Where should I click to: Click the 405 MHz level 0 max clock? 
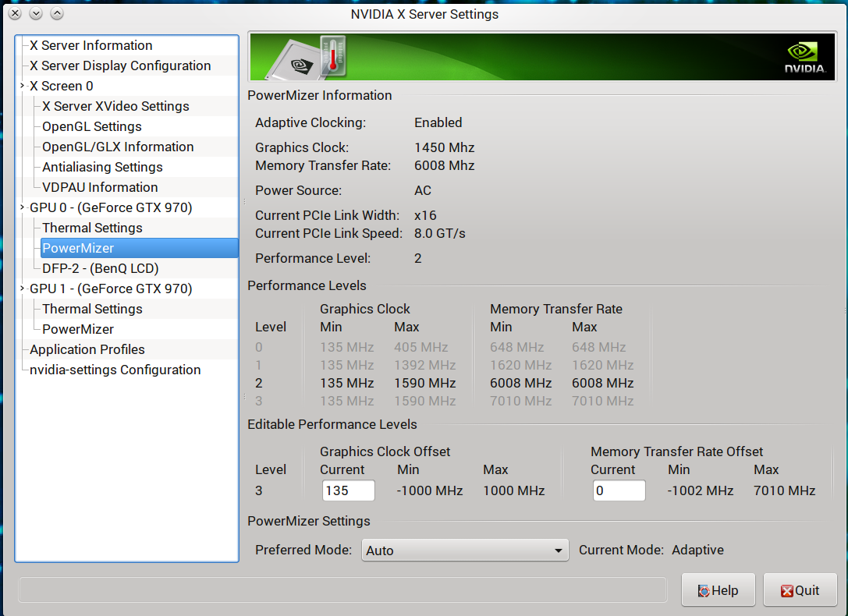(420, 347)
